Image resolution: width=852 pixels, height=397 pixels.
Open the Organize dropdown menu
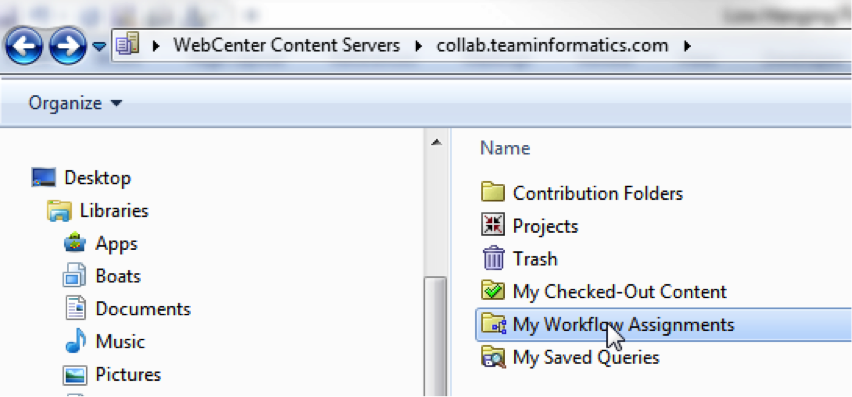(x=75, y=103)
